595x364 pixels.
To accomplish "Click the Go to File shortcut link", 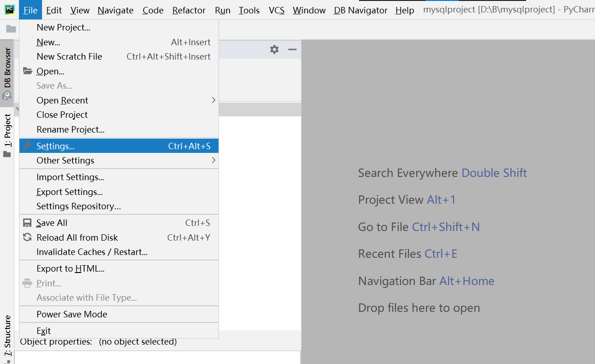I will pyautogui.click(x=446, y=226).
